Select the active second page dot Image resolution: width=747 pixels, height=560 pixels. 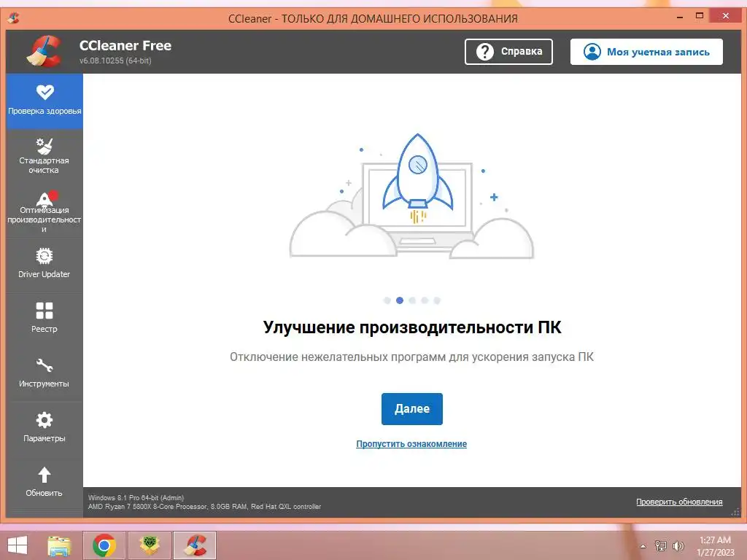[400, 300]
